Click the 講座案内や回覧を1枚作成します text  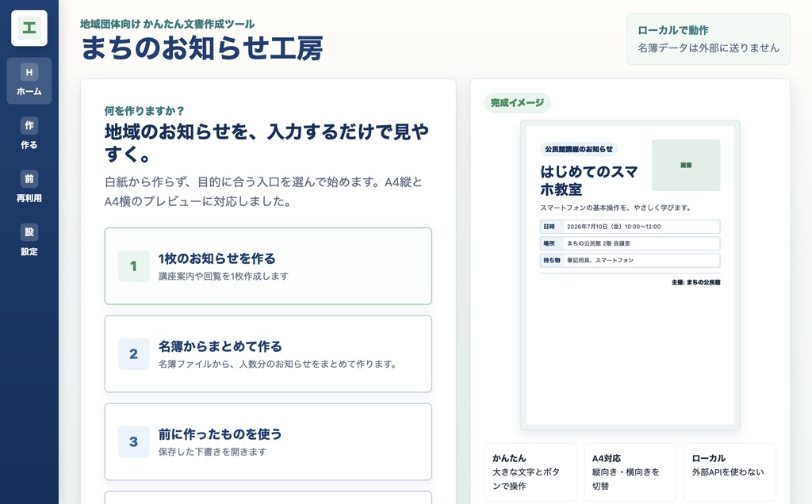click(223, 277)
